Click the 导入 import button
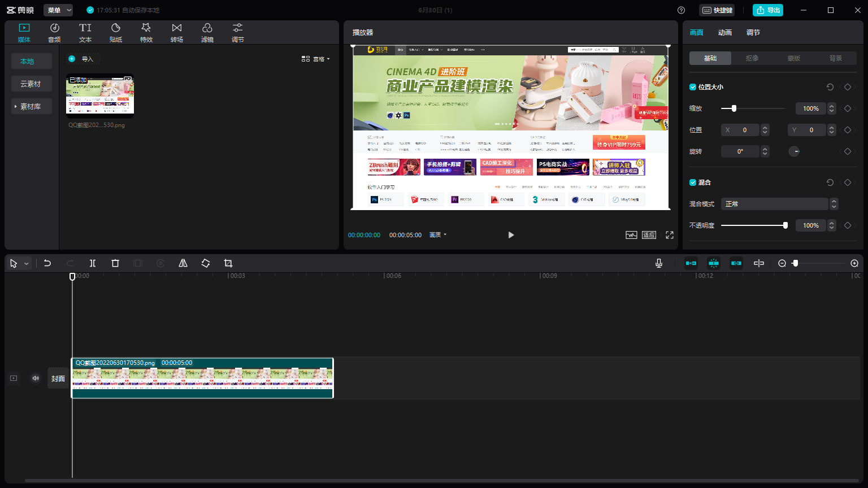Viewport: 868px width, 488px height. click(83, 59)
